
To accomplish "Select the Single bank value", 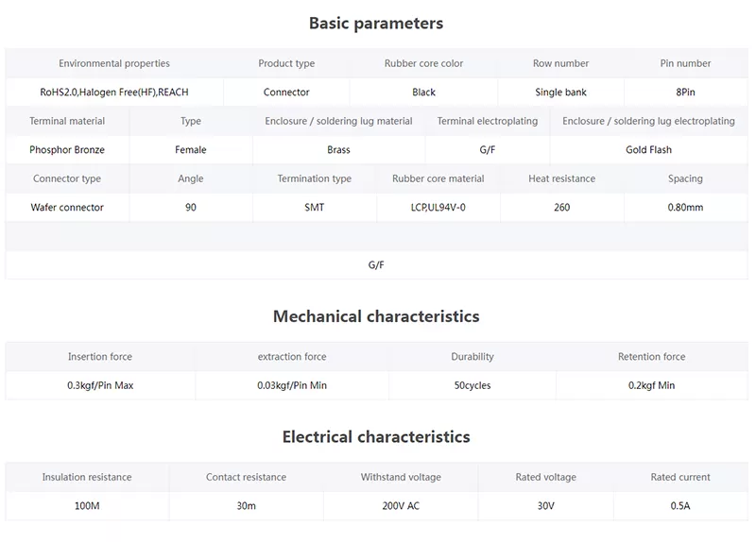I will click(x=560, y=92).
